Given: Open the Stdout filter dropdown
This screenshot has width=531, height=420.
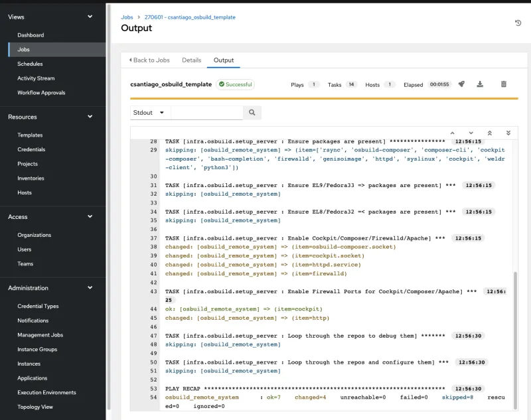Looking at the screenshot, I should [149, 113].
